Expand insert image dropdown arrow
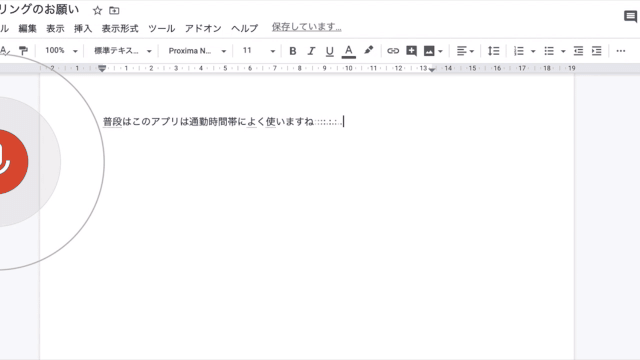 tap(440, 51)
